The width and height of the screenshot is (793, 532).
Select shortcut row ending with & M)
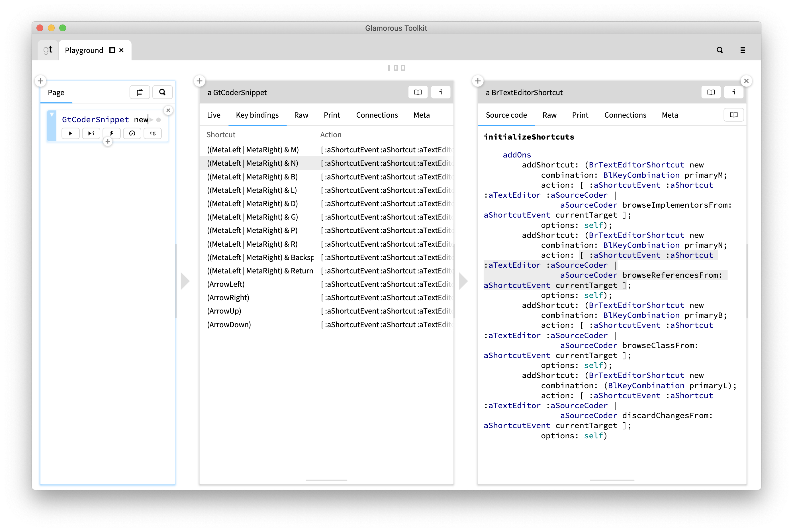(x=326, y=150)
